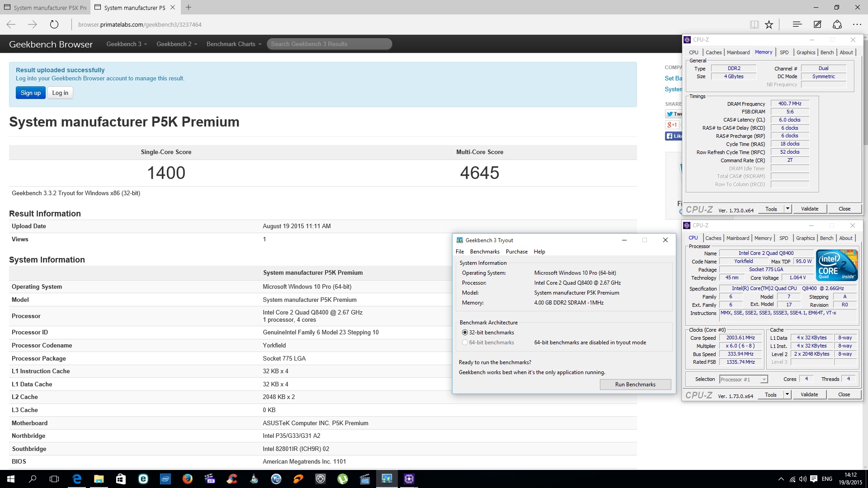This screenshot has height=488, width=868.
Task: Open Windows Store from taskbar
Action: 121,479
